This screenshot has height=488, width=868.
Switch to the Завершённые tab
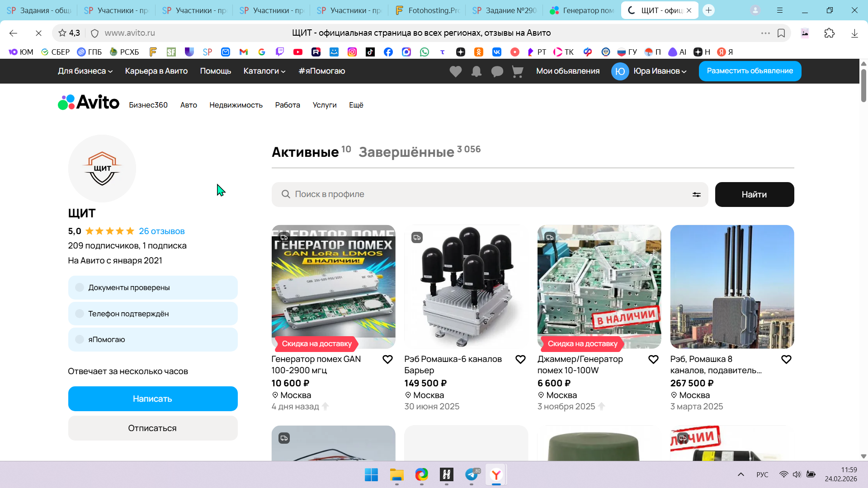coord(406,152)
